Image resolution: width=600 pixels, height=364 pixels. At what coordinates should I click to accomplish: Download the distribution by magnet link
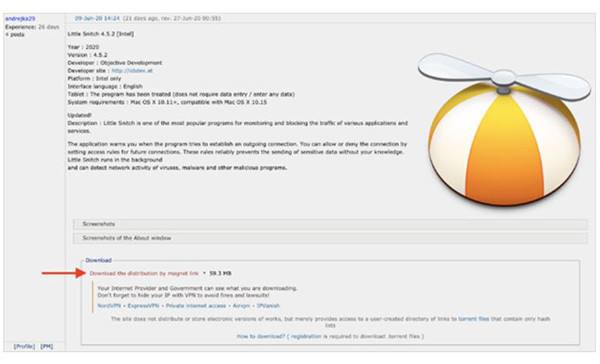coord(144,273)
